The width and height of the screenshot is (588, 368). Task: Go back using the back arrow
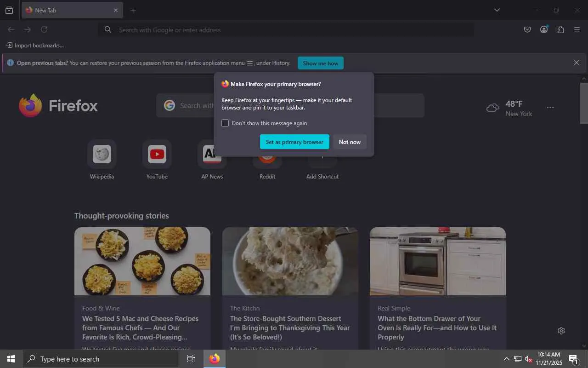11,29
